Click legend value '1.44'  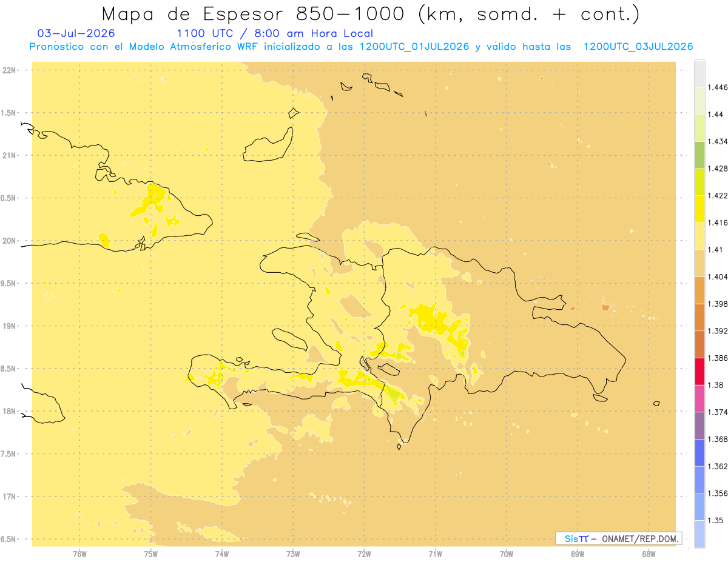coord(715,115)
